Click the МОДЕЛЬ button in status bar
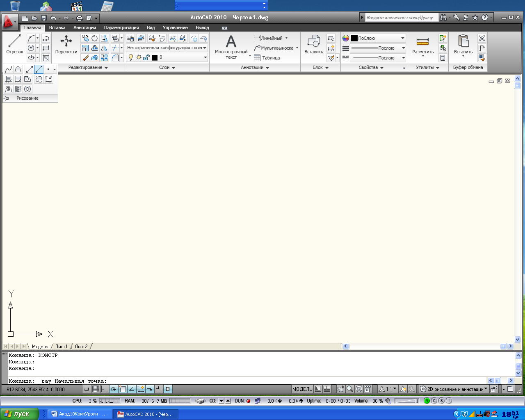 tap(302, 389)
